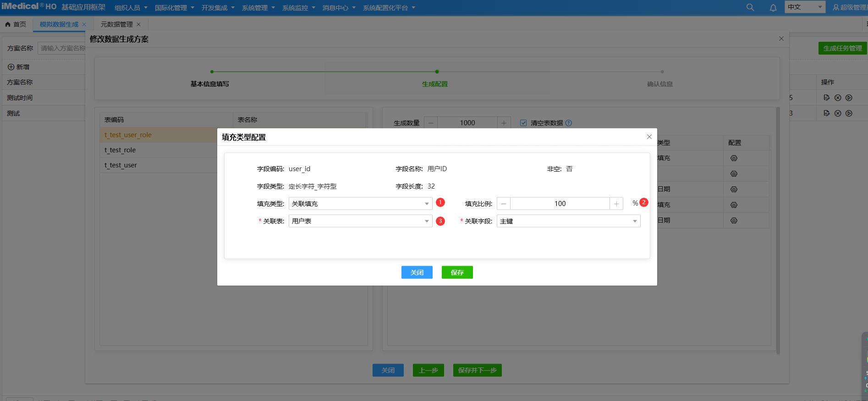The width and height of the screenshot is (868, 401).
Task: Click the search magnifier icon in header
Action: pyautogui.click(x=750, y=7)
